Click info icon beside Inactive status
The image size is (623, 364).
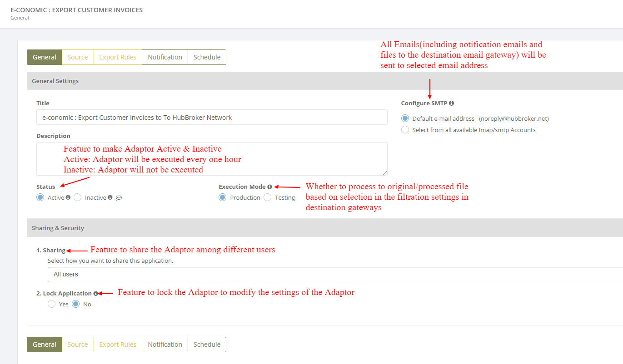[110, 197]
